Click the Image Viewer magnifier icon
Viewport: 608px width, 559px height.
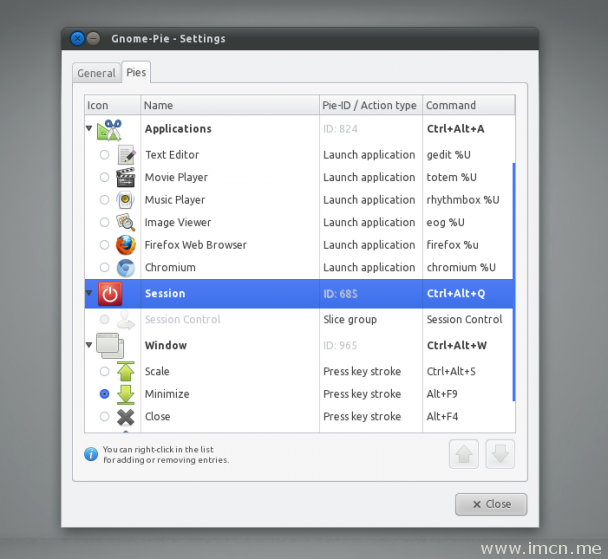126,222
